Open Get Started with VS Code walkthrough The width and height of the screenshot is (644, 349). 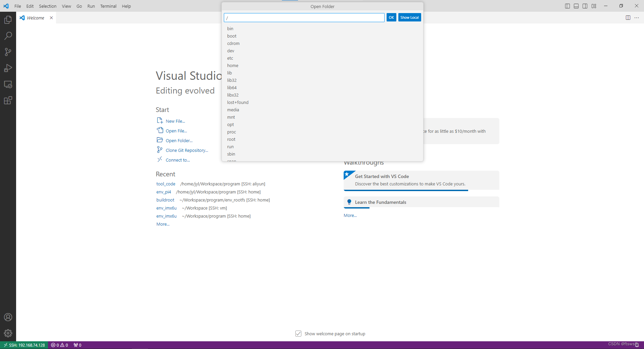click(422, 180)
